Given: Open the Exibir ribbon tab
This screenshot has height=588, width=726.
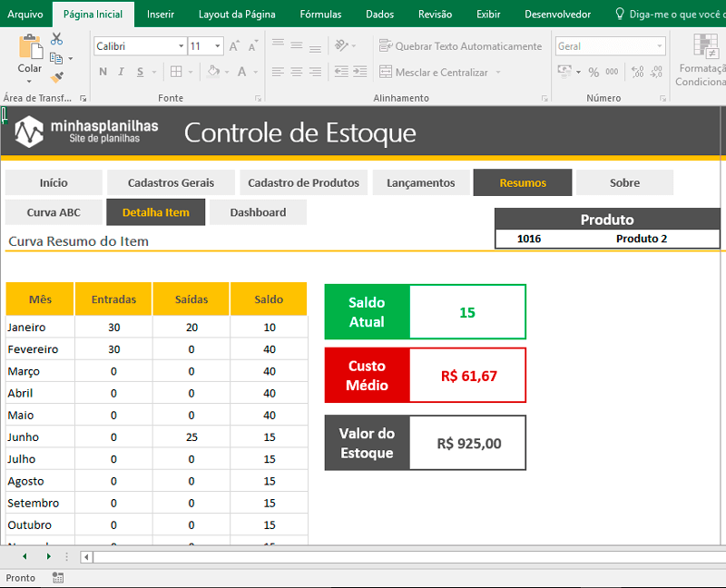Looking at the screenshot, I should 487,14.
